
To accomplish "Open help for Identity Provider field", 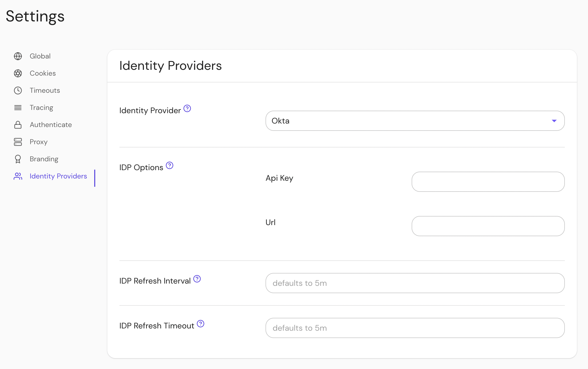I will pos(187,109).
